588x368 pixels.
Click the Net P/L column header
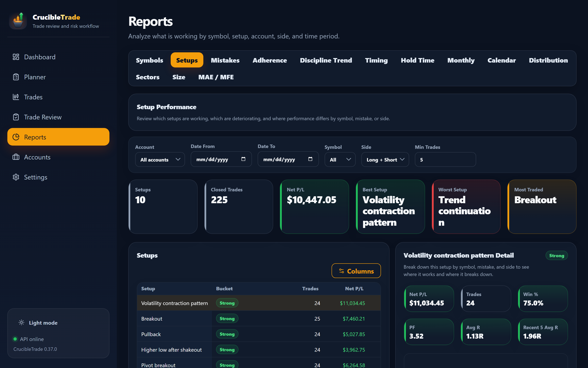[354, 288]
